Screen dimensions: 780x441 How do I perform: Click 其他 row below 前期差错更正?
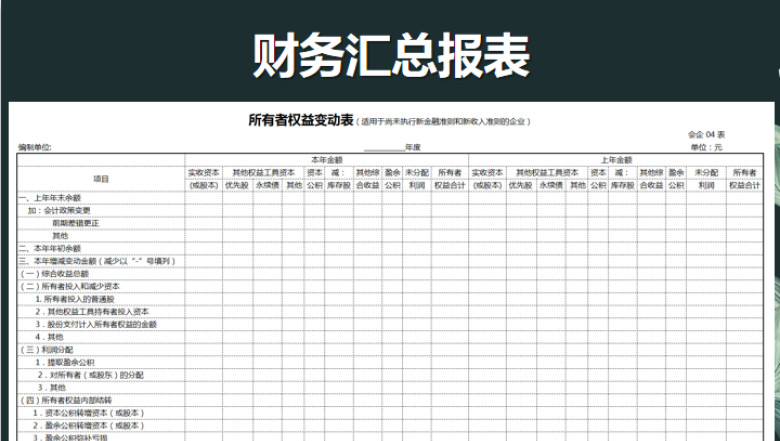tap(60, 236)
